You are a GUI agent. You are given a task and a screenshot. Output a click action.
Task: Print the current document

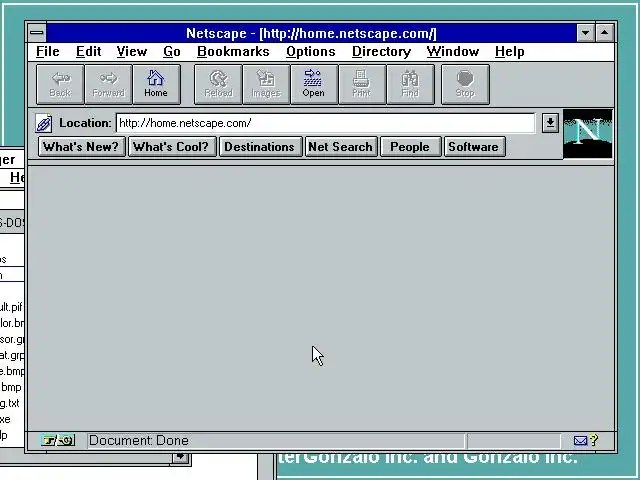click(x=362, y=84)
